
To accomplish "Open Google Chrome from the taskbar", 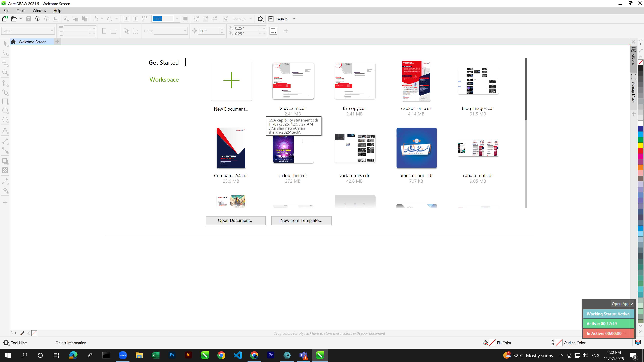I will 221,355.
